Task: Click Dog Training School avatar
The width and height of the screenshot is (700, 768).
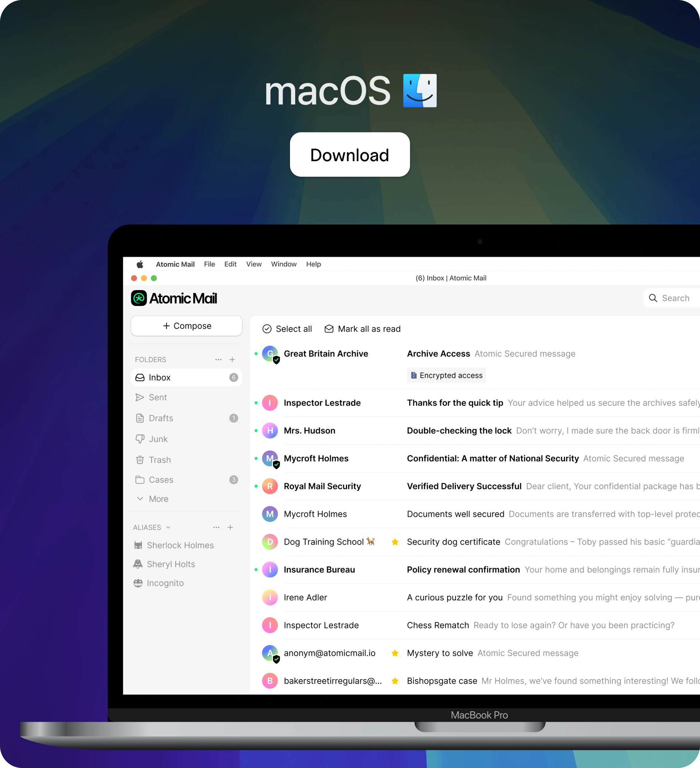Action: pos(270,542)
